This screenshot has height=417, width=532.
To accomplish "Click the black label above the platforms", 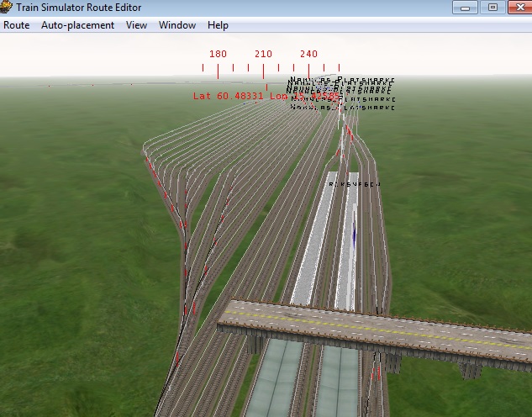I will click(x=354, y=182).
